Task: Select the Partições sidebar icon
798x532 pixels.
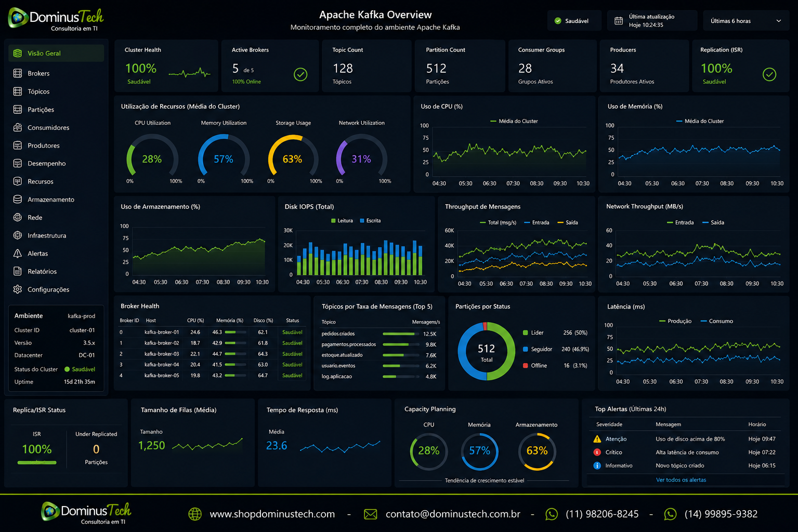Action: [x=18, y=110]
